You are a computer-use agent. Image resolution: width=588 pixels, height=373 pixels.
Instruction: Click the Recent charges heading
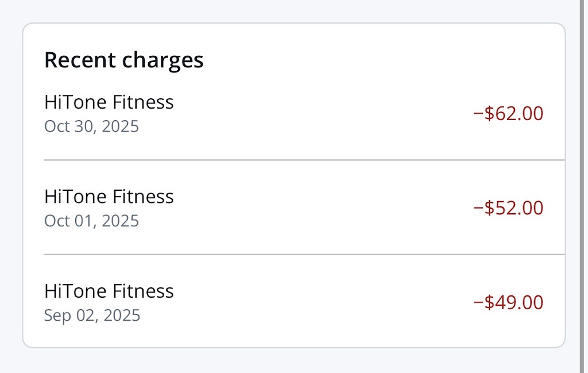123,60
